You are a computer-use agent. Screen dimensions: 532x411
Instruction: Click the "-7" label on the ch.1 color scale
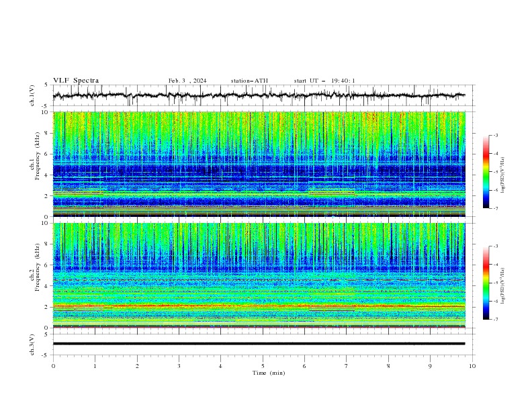click(x=496, y=208)
